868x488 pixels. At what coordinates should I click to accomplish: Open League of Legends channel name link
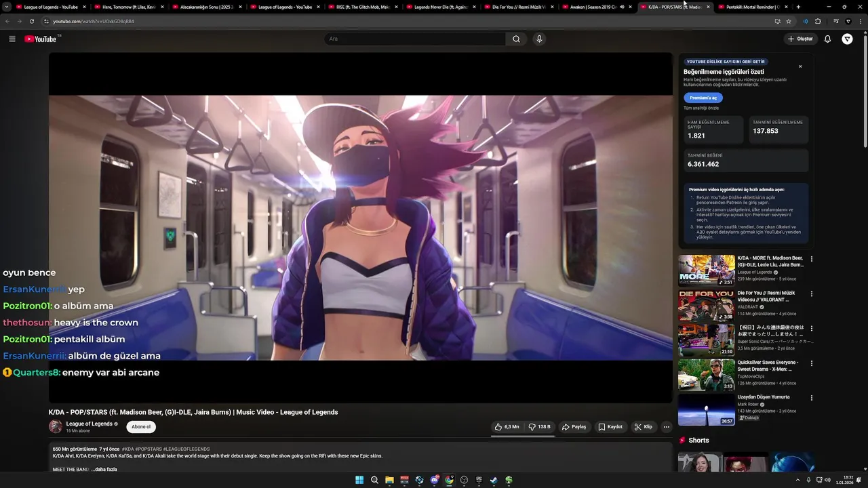[x=89, y=424]
